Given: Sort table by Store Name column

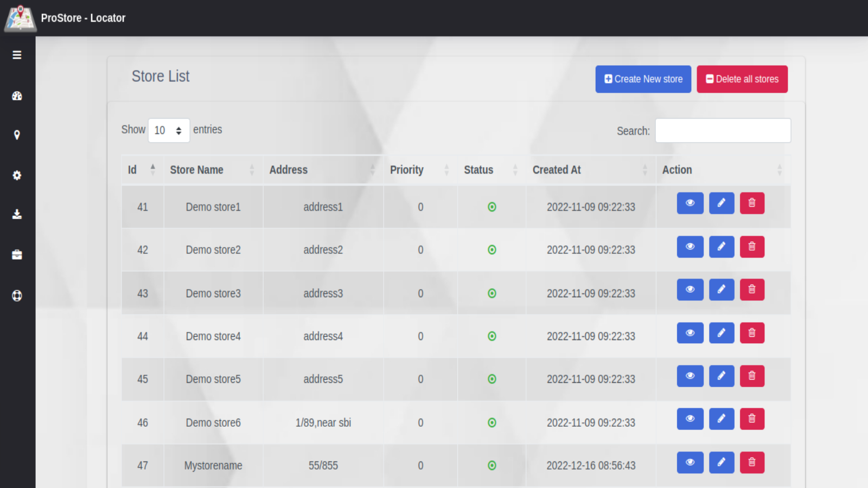Looking at the screenshot, I should coord(213,170).
